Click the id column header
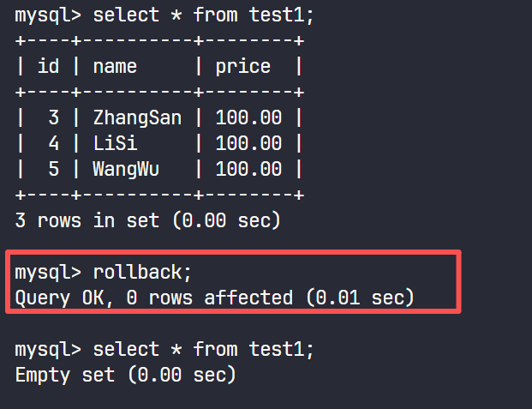The image size is (532, 409). [48, 66]
